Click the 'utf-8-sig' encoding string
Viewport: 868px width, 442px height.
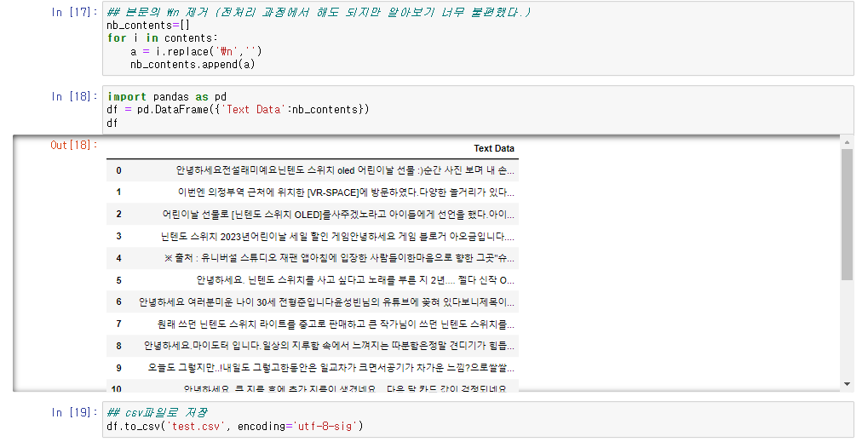point(325,426)
